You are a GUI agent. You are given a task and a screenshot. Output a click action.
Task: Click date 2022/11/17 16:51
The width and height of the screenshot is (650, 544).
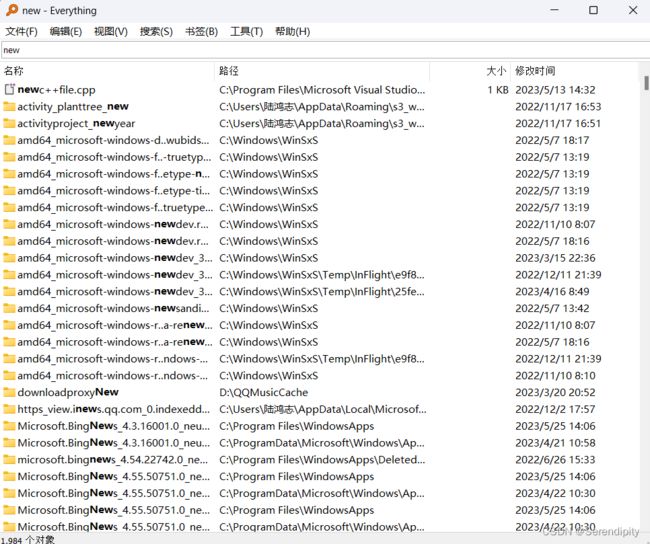pos(558,124)
